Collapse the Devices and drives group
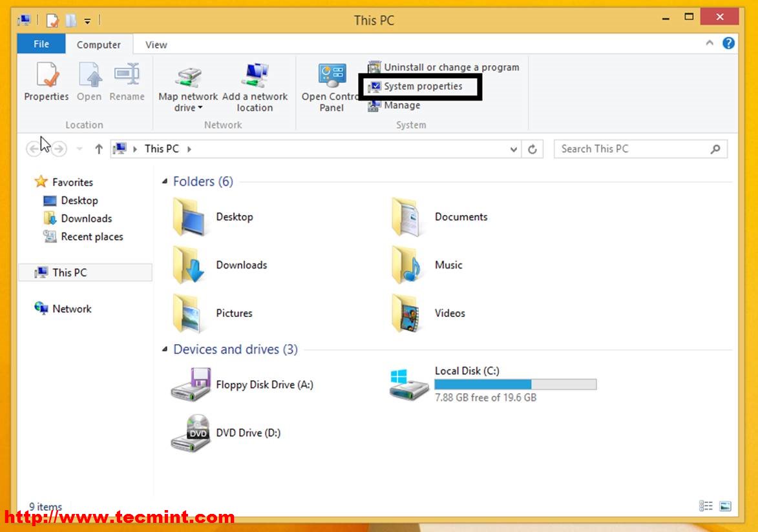Image resolution: width=758 pixels, height=532 pixels. (165, 349)
